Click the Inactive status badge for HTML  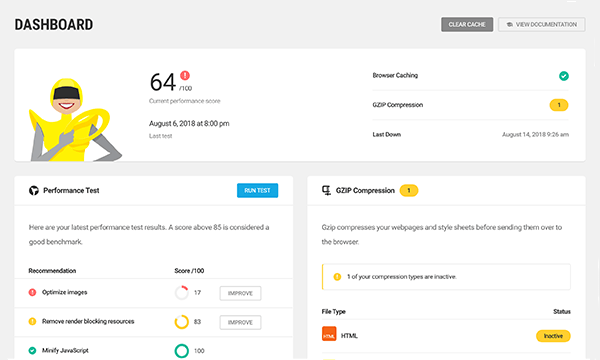(553, 336)
